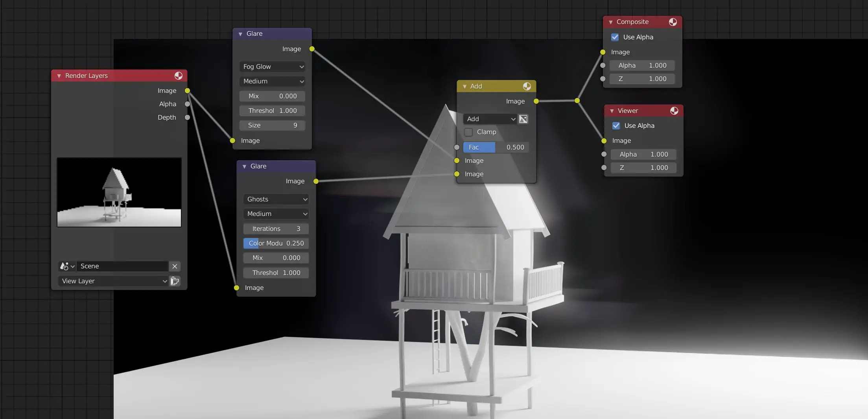Click the Render Layers node preview icon
This screenshot has height=419, width=868.
[x=178, y=76]
